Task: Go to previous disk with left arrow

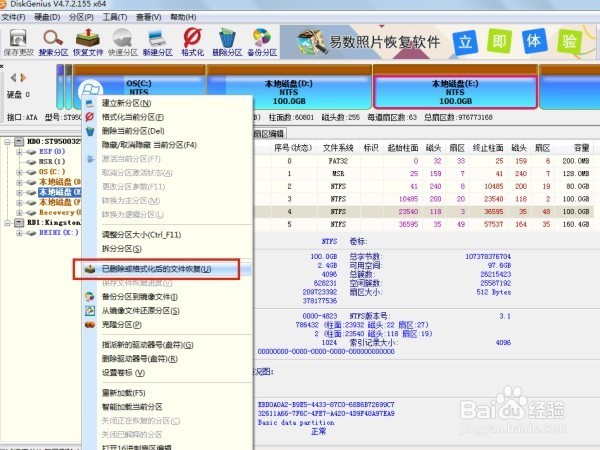Action: (x=13, y=78)
